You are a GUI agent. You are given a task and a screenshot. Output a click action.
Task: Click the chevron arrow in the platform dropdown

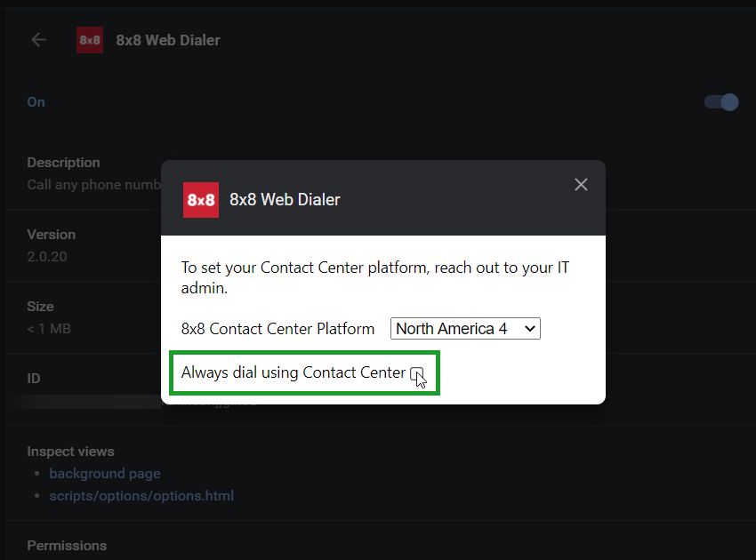click(530, 329)
